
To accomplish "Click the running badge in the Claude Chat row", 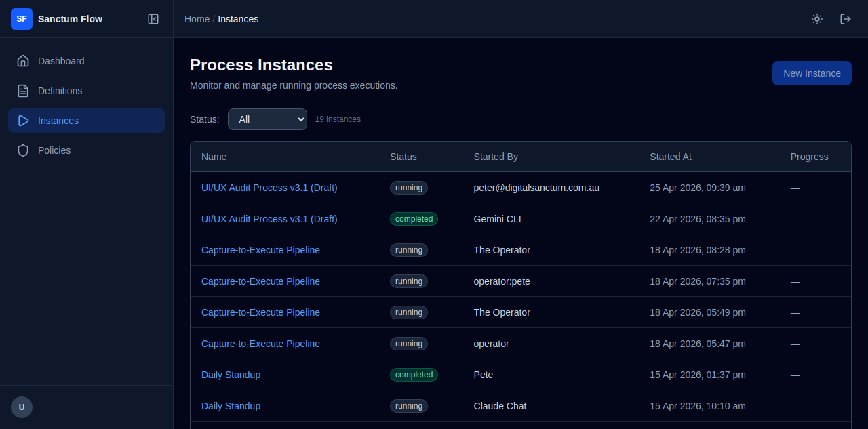I will tap(409, 406).
